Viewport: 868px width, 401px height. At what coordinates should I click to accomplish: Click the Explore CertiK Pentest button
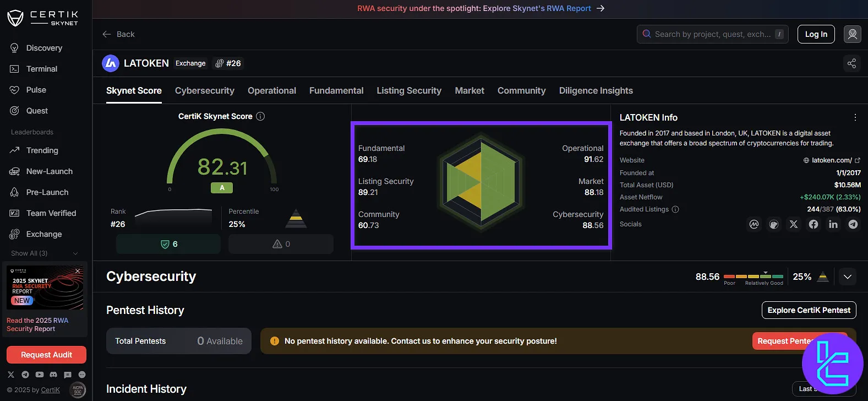tap(809, 310)
